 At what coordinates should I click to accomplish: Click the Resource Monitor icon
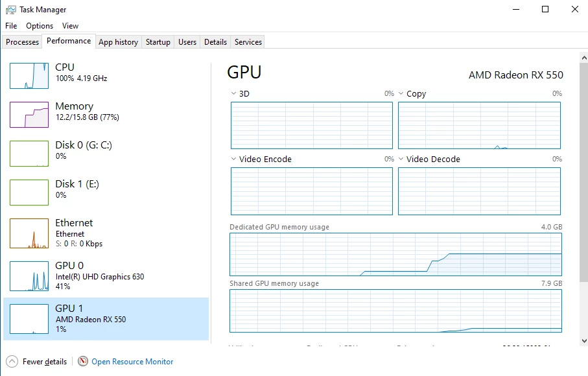tap(83, 361)
